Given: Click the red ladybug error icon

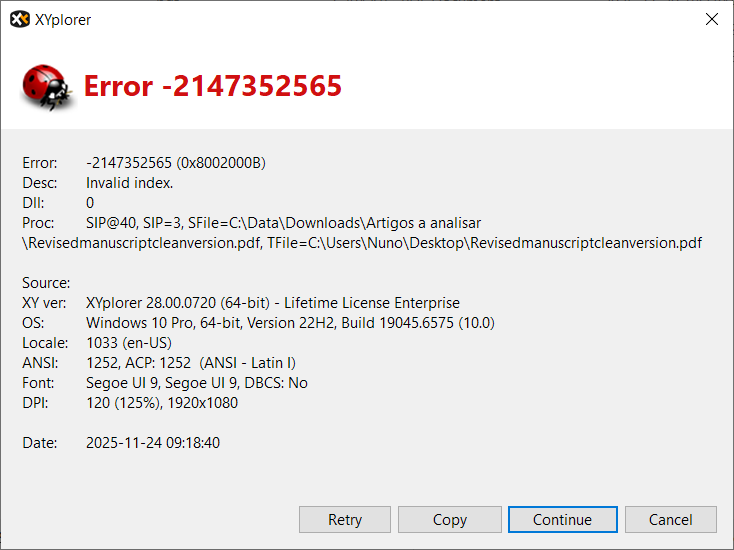Looking at the screenshot, I should click(x=45, y=87).
